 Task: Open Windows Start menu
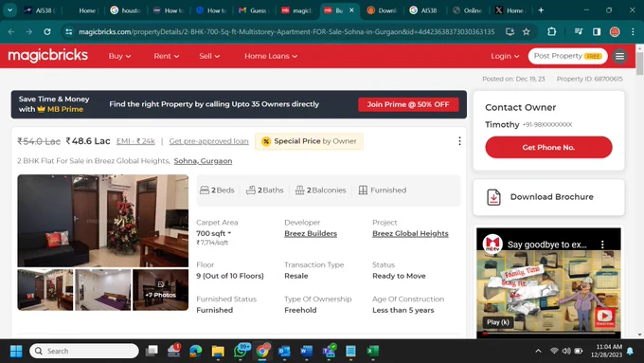[16, 351]
